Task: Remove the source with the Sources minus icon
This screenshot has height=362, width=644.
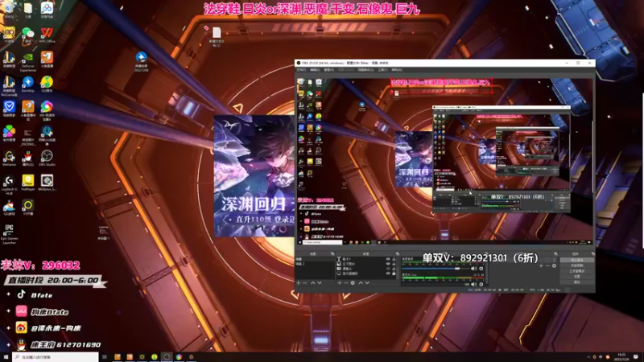Action: tap(346, 283)
